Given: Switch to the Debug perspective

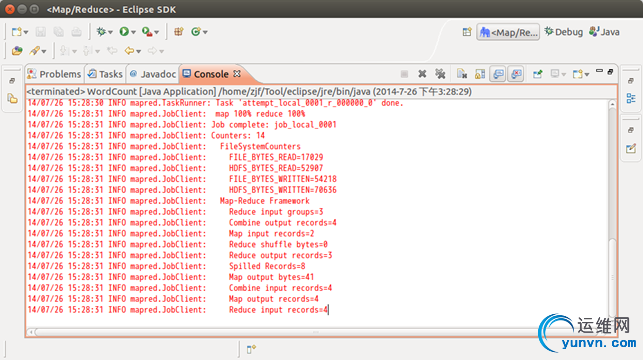Looking at the screenshot, I should click(x=563, y=32).
